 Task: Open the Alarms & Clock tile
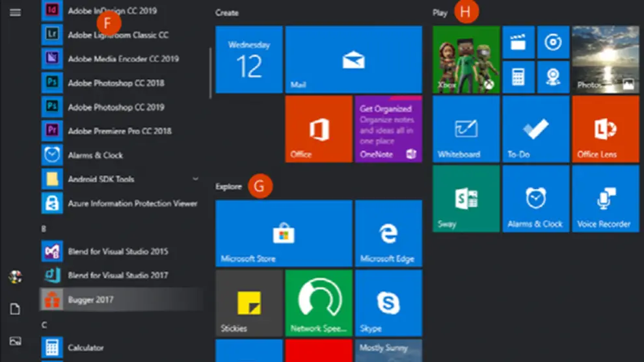coord(536,199)
